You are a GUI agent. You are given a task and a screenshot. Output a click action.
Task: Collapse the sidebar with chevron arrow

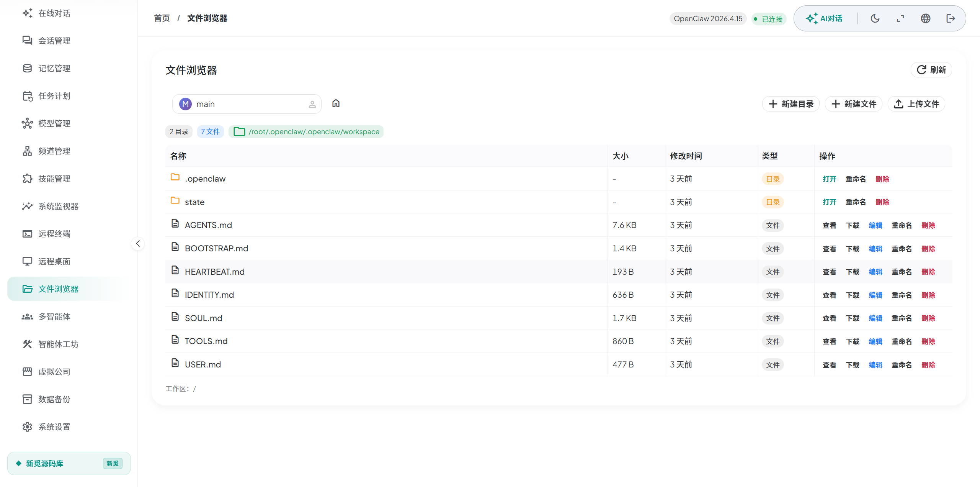click(138, 243)
